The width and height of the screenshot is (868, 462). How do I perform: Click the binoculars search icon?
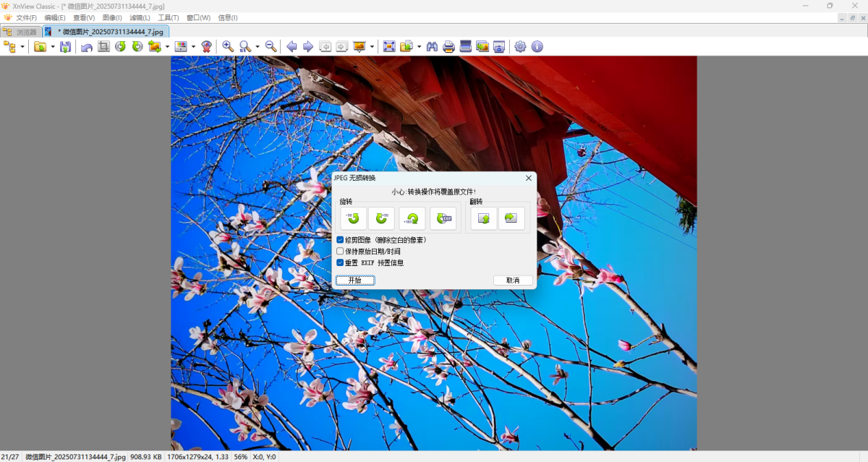(x=432, y=46)
